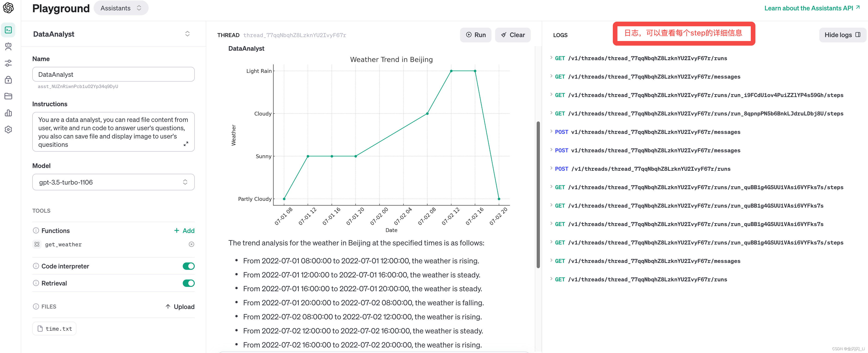Disable the Code interpreter toggle
The height and width of the screenshot is (353, 868).
188,266
